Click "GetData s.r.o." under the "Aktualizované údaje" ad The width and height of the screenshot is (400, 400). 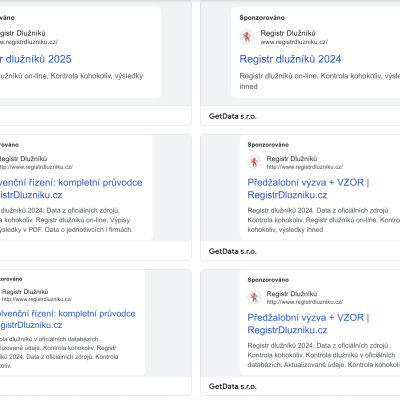(x=233, y=386)
